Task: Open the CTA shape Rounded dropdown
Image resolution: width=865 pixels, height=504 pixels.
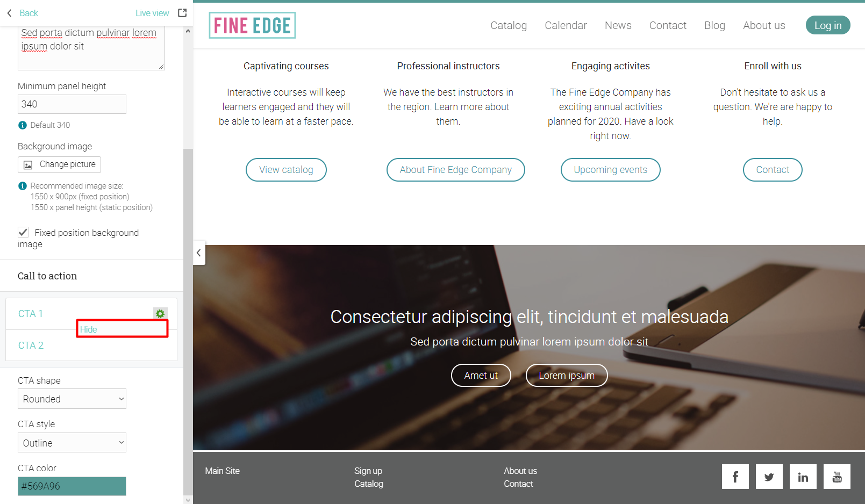Action: pyautogui.click(x=72, y=399)
